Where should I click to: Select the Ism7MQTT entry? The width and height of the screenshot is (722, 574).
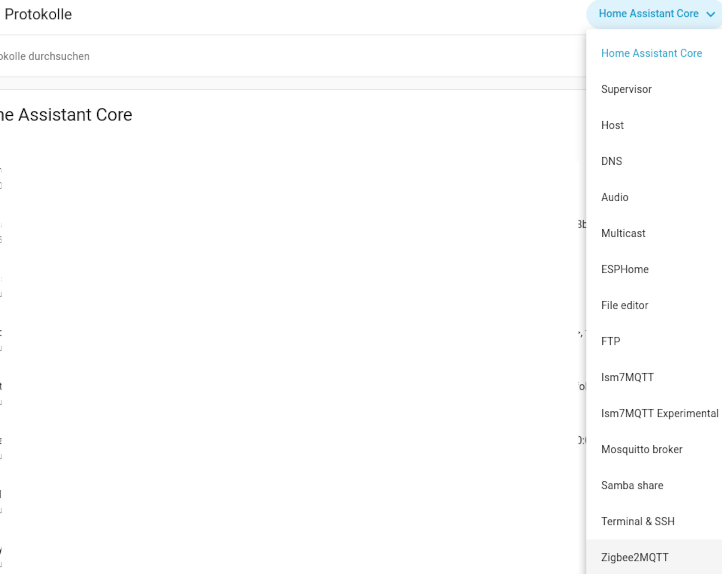pyautogui.click(x=627, y=377)
